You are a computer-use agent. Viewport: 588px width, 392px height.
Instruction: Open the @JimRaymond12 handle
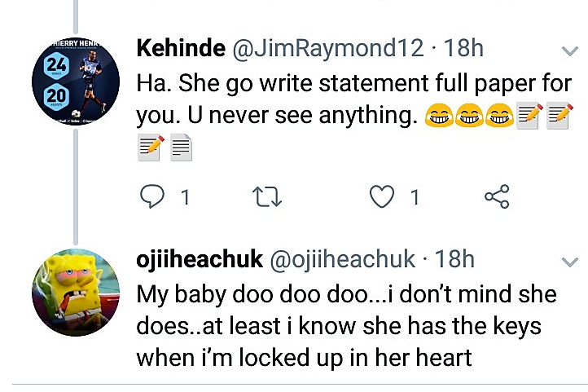pos(328,49)
